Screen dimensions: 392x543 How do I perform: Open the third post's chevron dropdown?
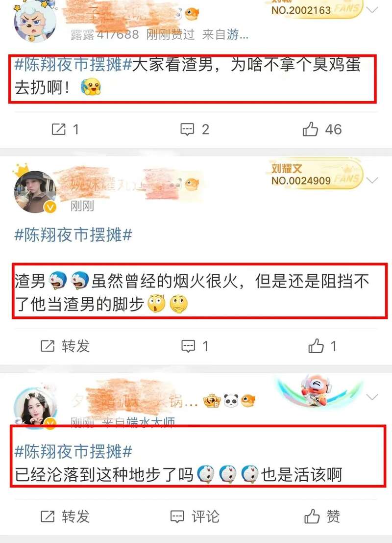pos(372,397)
